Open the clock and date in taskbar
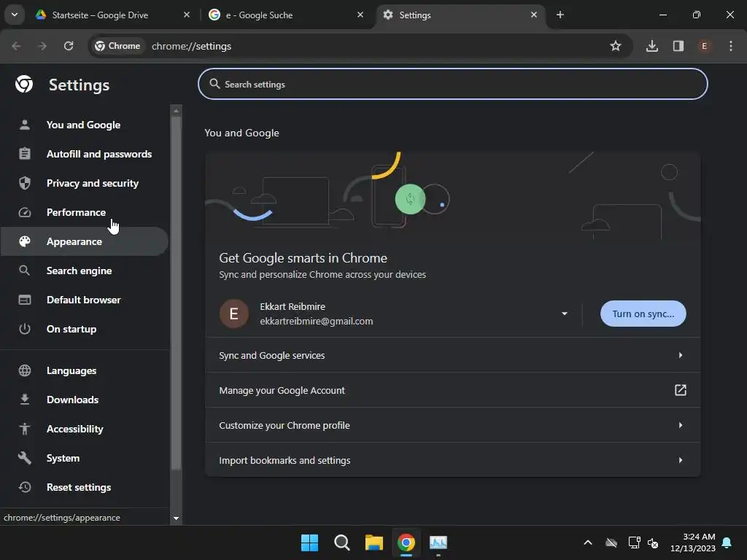This screenshot has height=560, width=747. coord(693,542)
